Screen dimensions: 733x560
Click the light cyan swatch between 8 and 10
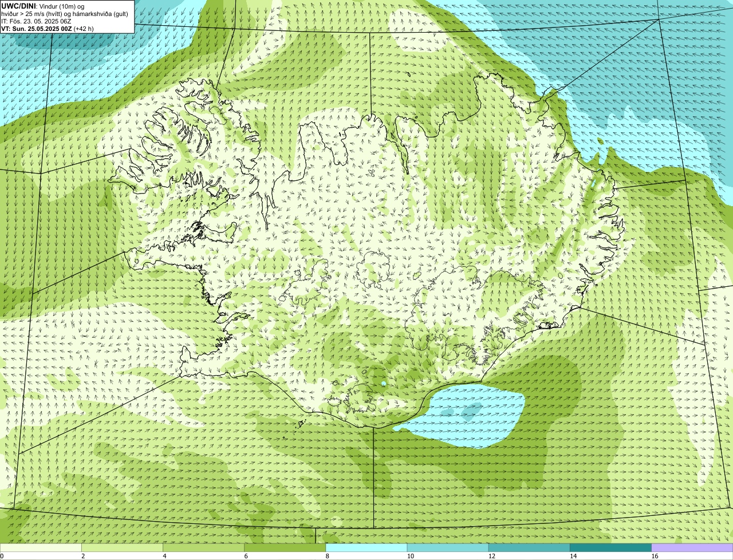366,548
